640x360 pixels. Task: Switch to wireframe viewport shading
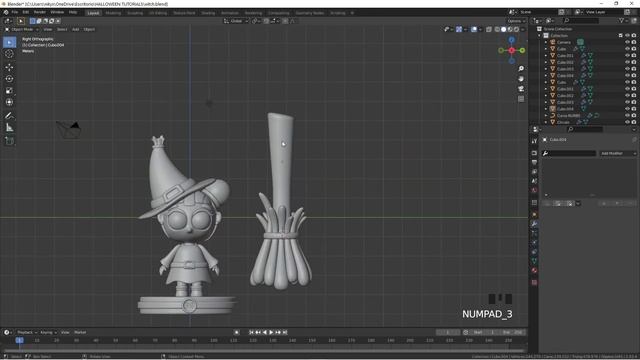[x=497, y=29]
